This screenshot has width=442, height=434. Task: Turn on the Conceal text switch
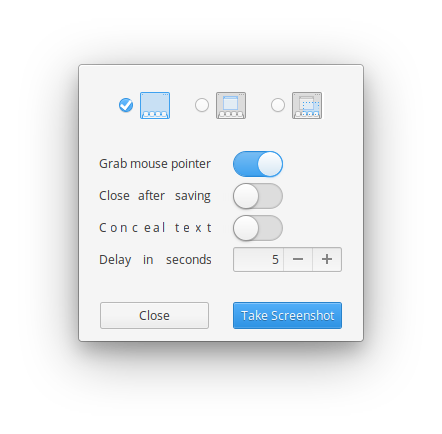point(258,228)
